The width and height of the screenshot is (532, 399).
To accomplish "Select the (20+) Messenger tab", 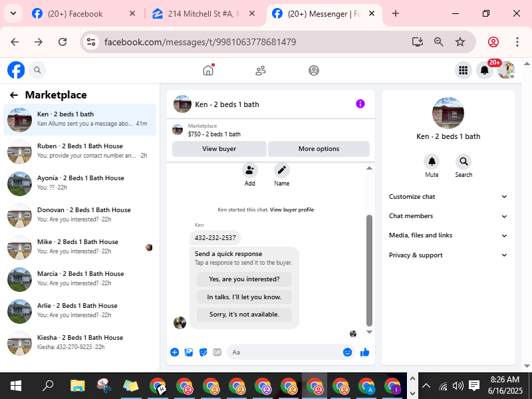I will point(319,14).
